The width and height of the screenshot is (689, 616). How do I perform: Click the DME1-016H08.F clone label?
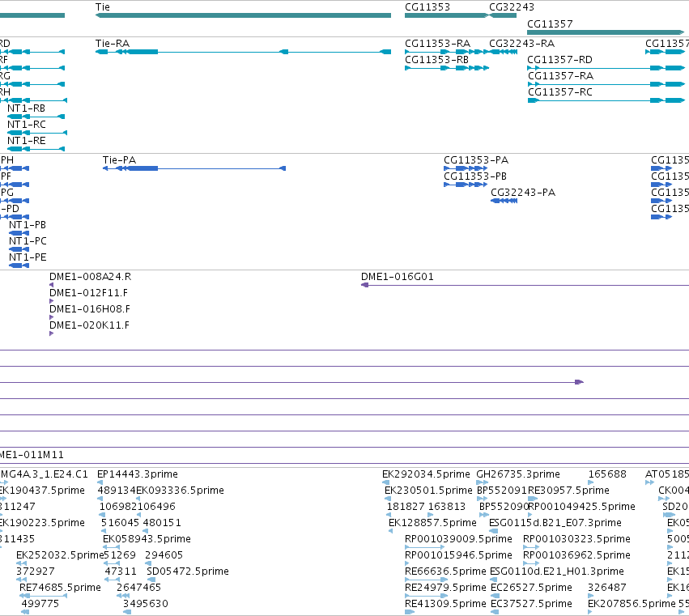[90, 309]
